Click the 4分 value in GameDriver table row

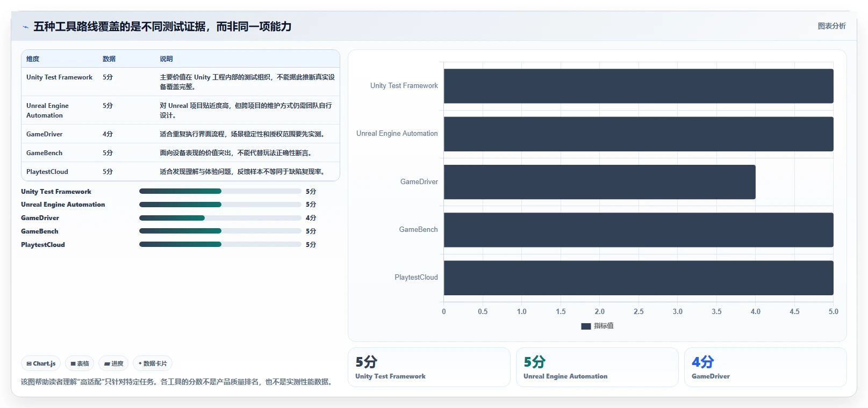point(107,134)
